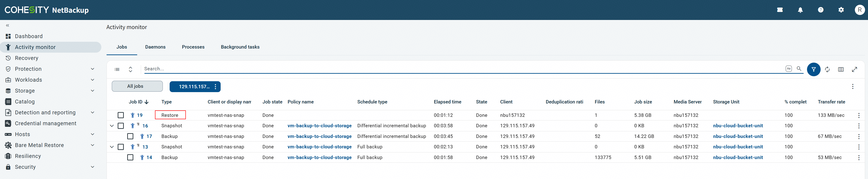Click the All jobs filter button
Screen dimensions: 868x179
(x=137, y=86)
